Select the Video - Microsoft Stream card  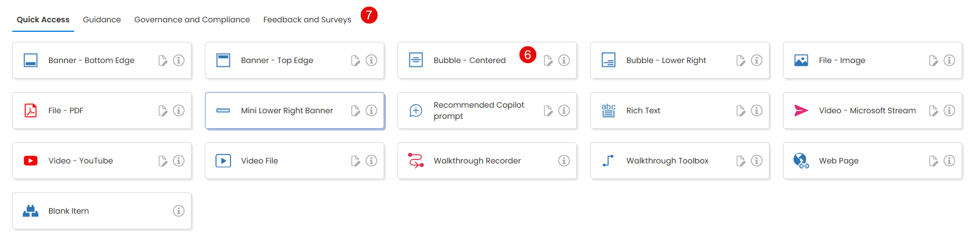click(x=866, y=110)
